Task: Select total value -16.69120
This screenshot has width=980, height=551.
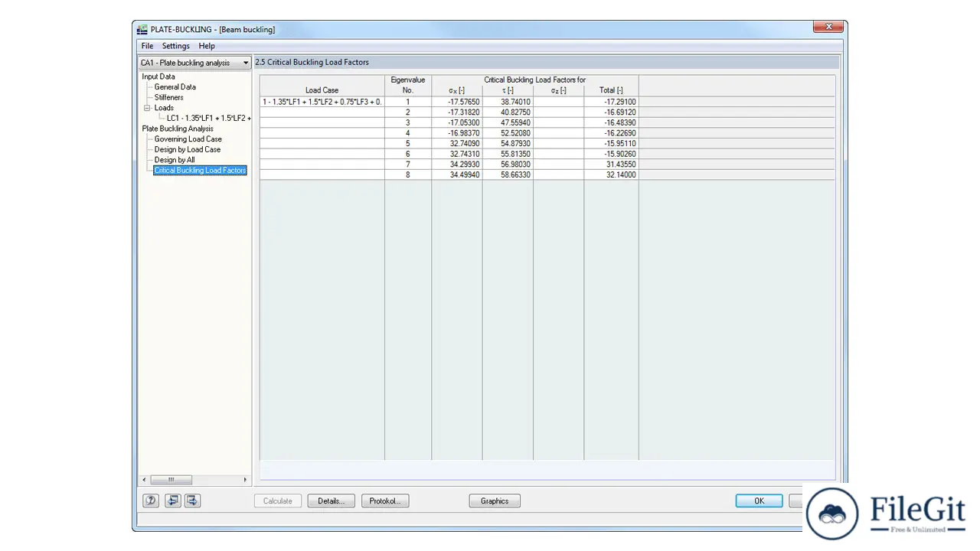Action: [x=611, y=112]
